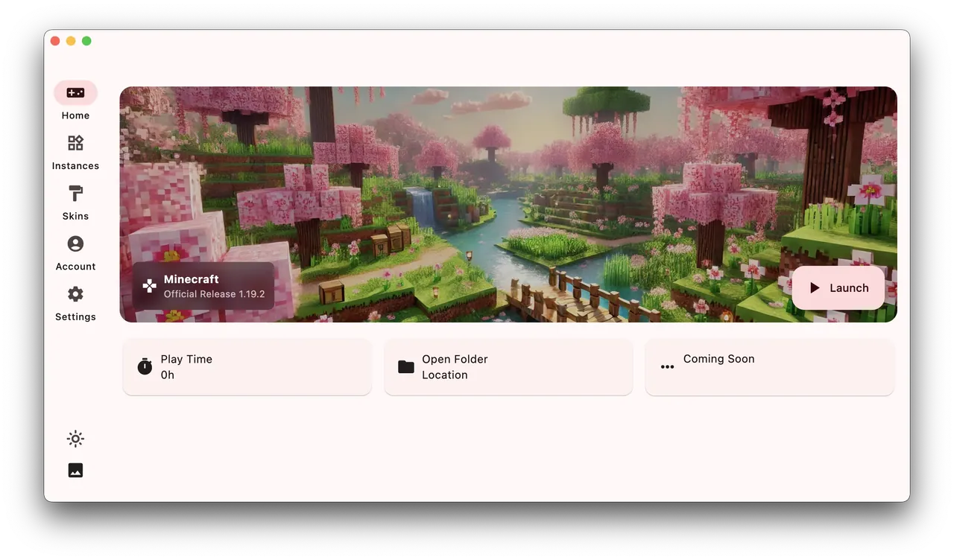Click the Skins hanger icon
The image size is (954, 560).
(x=75, y=193)
